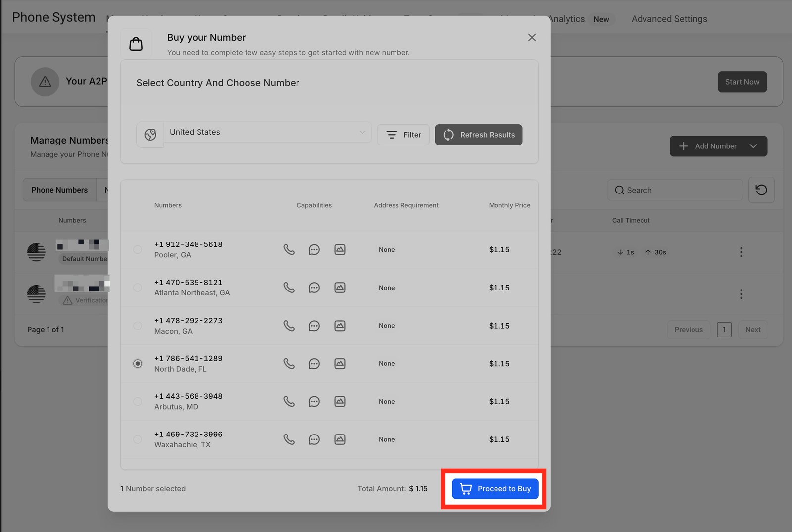Click Proceed to Buy button
Screen dimensions: 792x532
click(495, 489)
